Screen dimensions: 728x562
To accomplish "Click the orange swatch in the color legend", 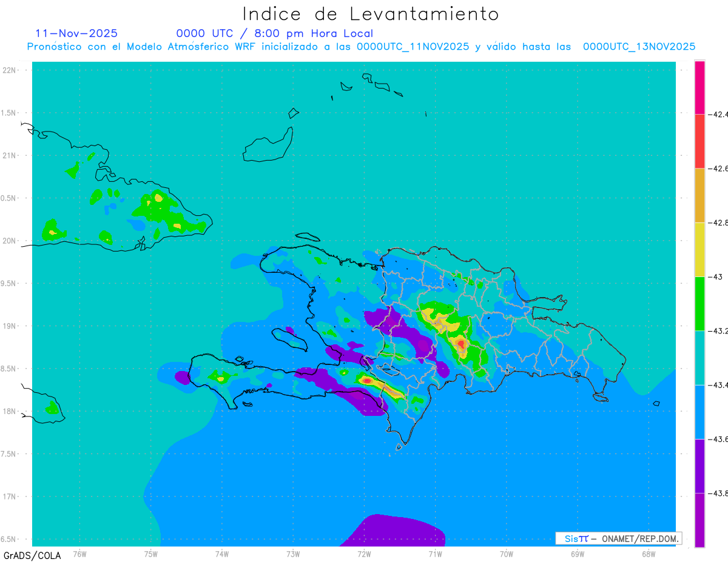I will [700, 195].
